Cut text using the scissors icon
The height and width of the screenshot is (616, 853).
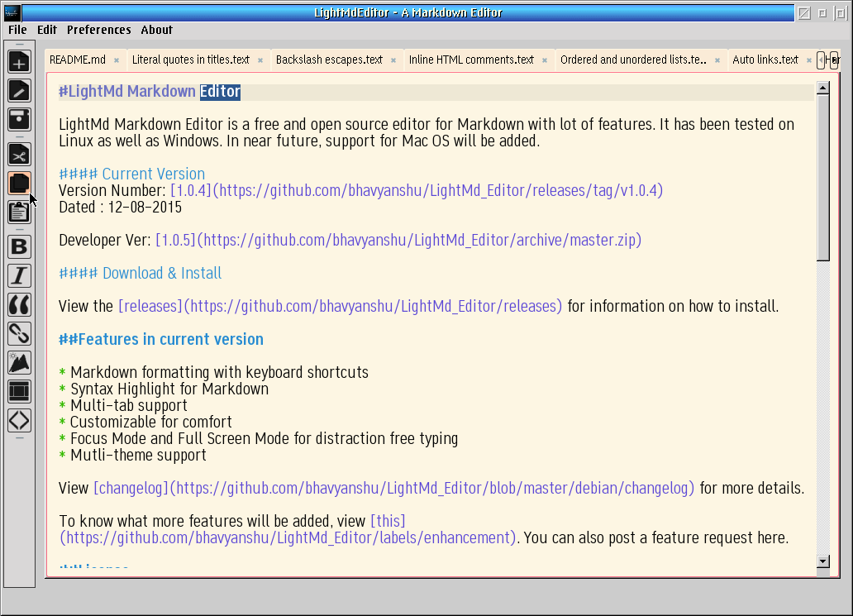(18, 153)
